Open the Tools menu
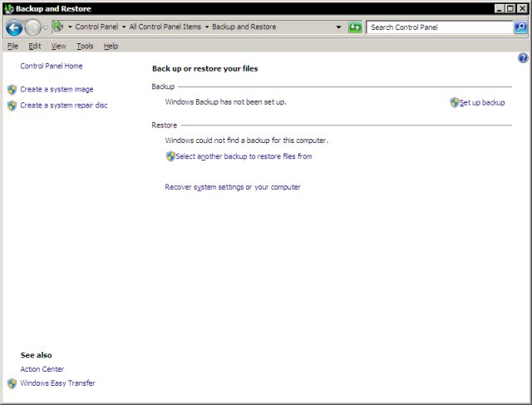This screenshot has width=532, height=405. click(x=85, y=46)
